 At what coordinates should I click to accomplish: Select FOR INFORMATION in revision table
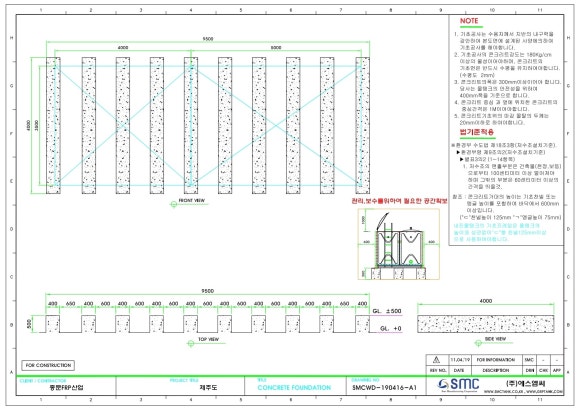pos(495,360)
